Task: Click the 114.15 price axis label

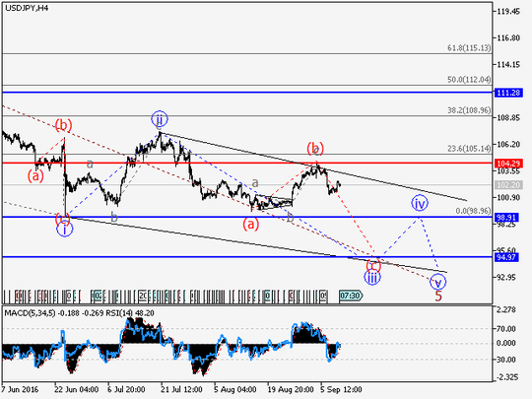Action: click(x=508, y=64)
